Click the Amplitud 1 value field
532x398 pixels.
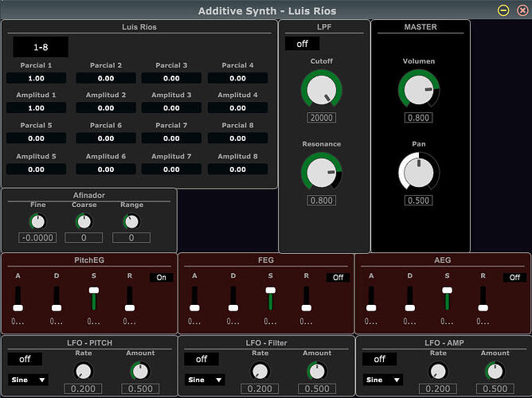(x=37, y=108)
